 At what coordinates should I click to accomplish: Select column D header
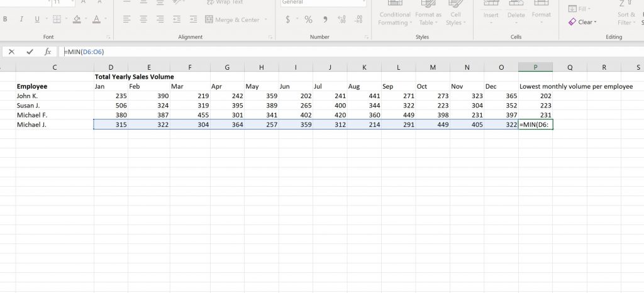(111, 67)
